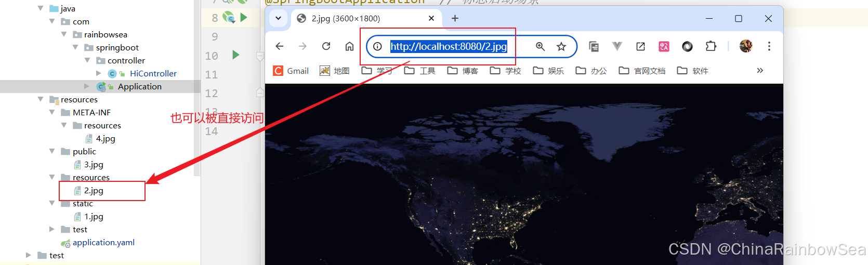The width and height of the screenshot is (868, 265).
Task: Click the site information icon
Action: coord(378,47)
